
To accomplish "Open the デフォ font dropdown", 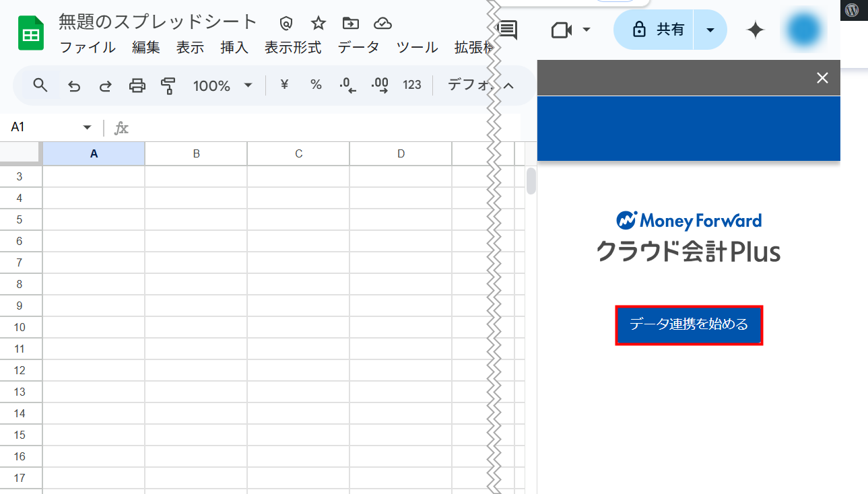I will pyautogui.click(x=471, y=85).
